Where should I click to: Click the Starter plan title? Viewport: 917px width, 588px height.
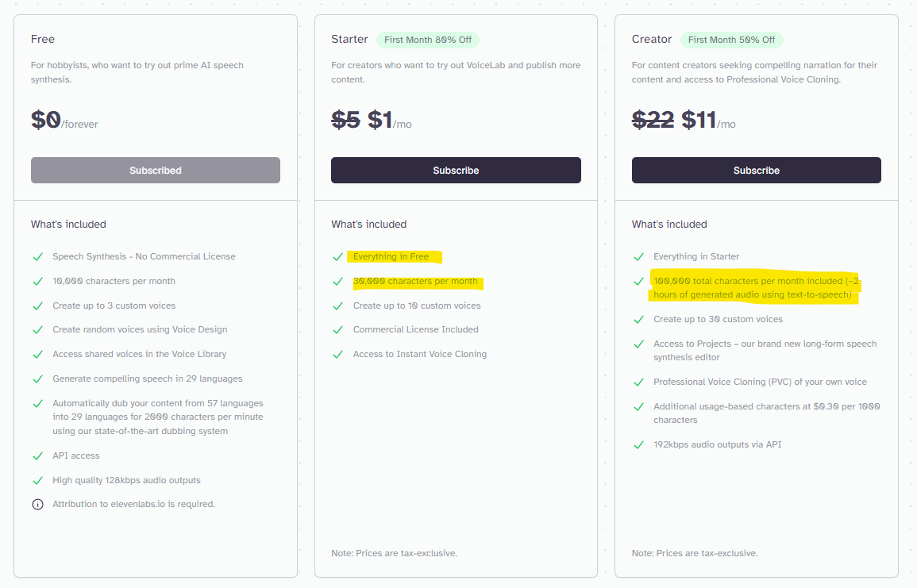click(x=349, y=39)
